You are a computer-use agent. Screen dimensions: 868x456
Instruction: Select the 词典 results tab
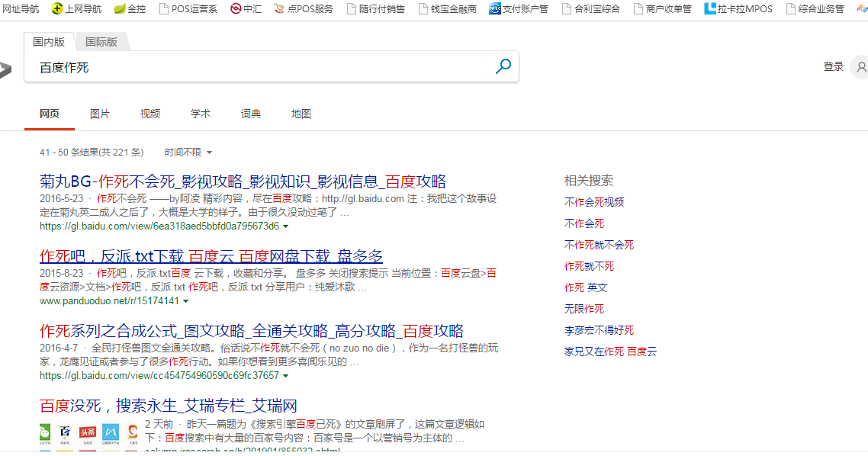[x=251, y=114]
